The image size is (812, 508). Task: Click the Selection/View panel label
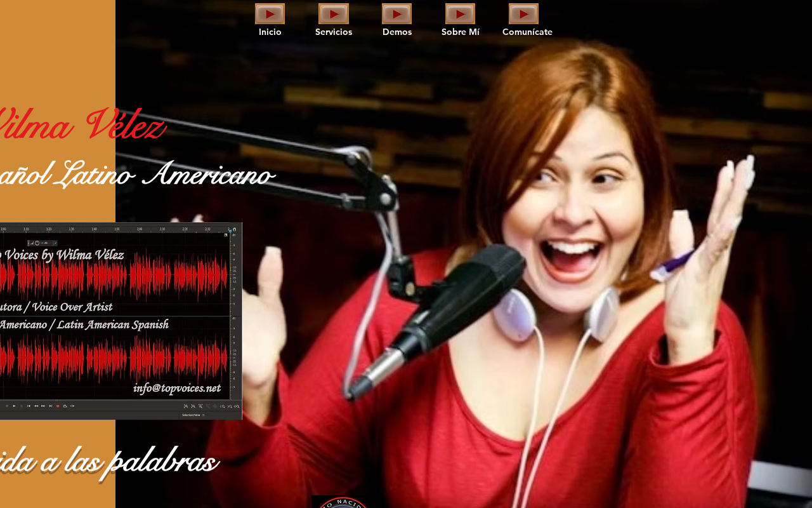tap(191, 415)
